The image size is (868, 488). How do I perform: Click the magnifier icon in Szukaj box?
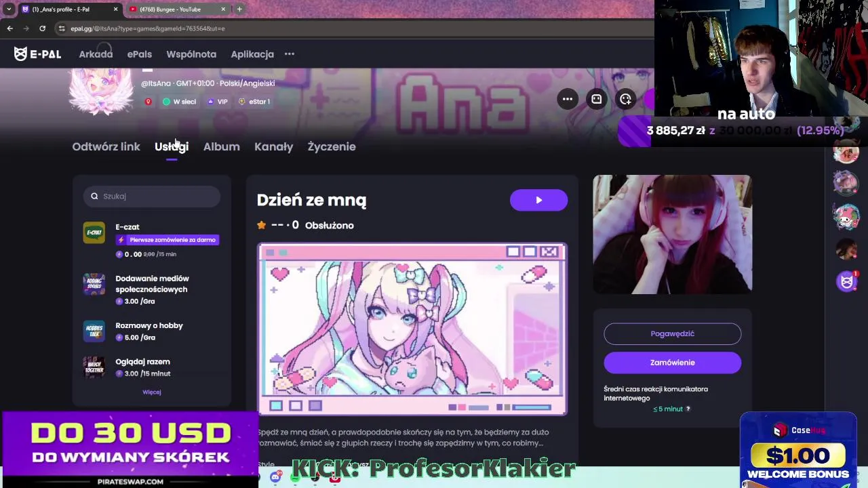click(95, 196)
